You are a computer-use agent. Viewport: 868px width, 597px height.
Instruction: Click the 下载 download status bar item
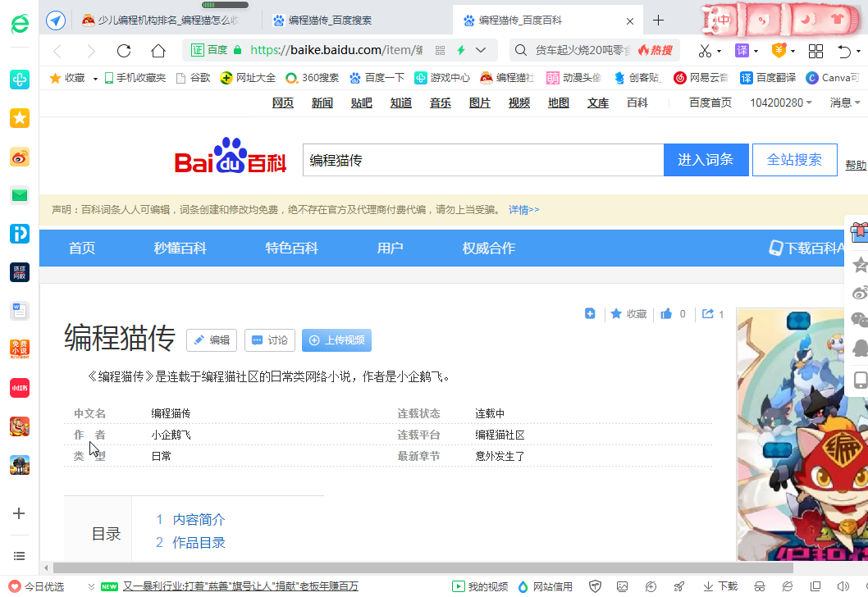click(720, 586)
